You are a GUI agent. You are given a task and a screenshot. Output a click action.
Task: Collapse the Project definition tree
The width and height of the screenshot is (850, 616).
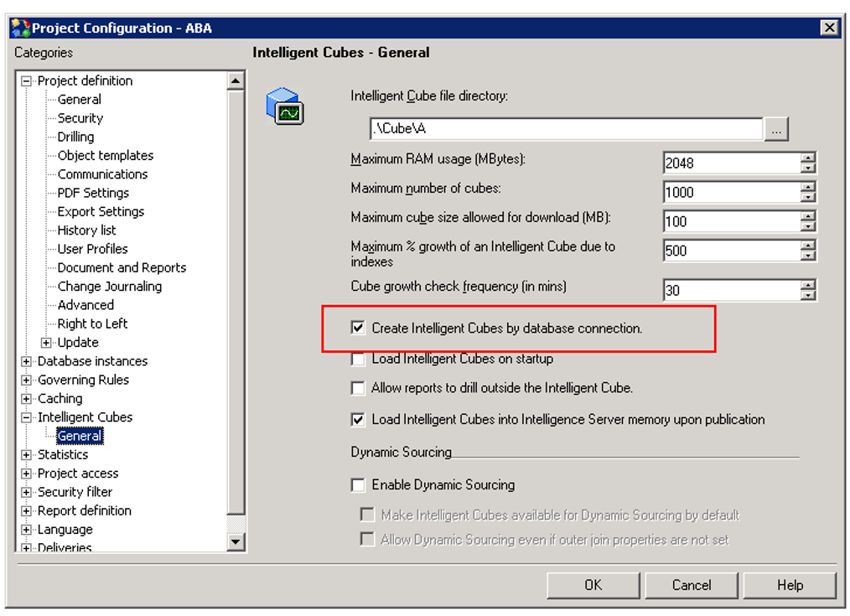click(28, 80)
